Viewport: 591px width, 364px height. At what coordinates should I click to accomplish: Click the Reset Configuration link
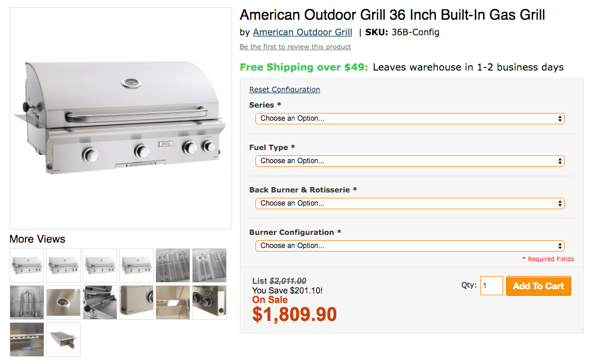tap(284, 90)
